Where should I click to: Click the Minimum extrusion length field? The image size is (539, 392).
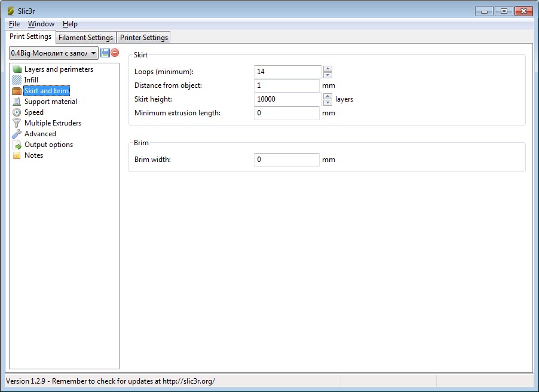(x=286, y=113)
